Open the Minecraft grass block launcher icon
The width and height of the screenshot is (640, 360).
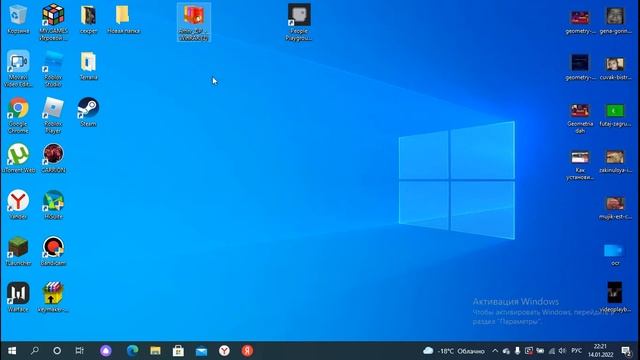point(18,251)
